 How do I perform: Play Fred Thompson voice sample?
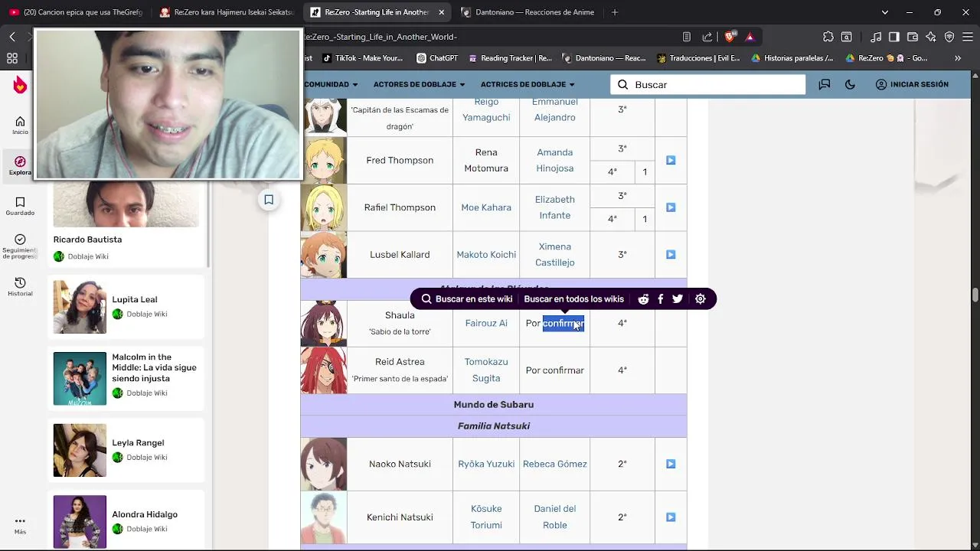[671, 160]
